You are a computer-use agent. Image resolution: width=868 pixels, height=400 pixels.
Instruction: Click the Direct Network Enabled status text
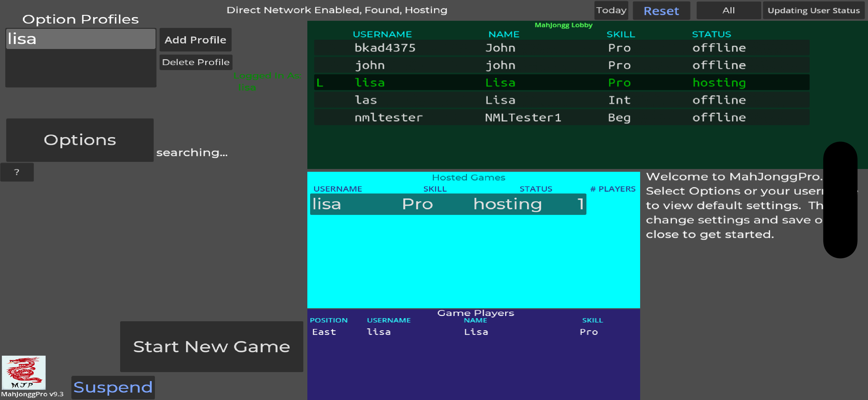click(337, 10)
